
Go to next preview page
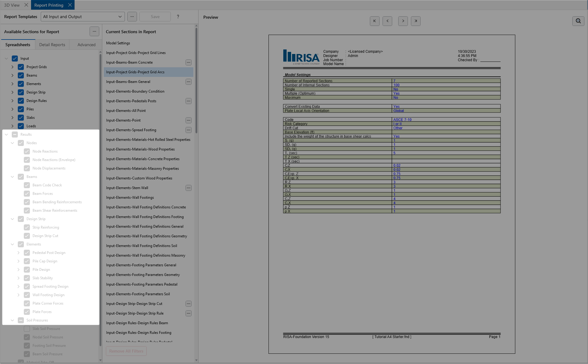(x=403, y=21)
